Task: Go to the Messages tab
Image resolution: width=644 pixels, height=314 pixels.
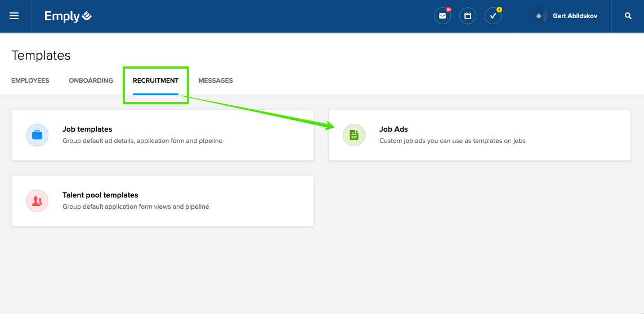Action: coord(216,80)
